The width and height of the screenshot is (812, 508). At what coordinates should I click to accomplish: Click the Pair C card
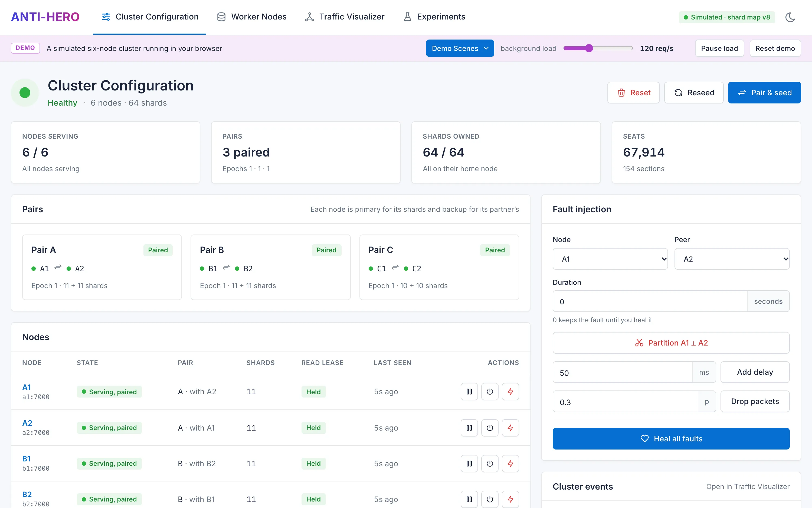pyautogui.click(x=439, y=267)
